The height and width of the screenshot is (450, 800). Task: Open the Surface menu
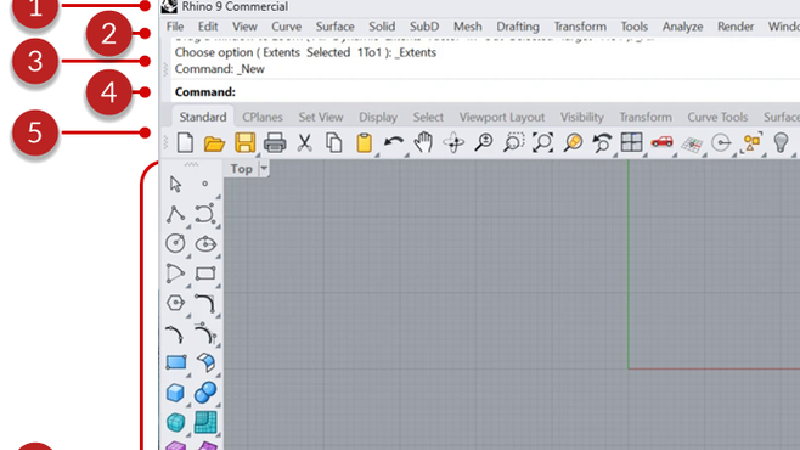pos(335,27)
